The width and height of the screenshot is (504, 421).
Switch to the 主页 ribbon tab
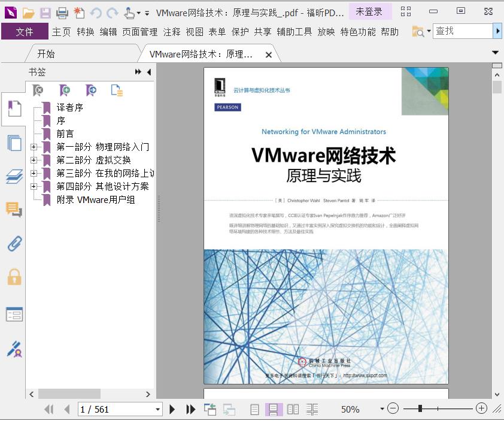(x=61, y=32)
